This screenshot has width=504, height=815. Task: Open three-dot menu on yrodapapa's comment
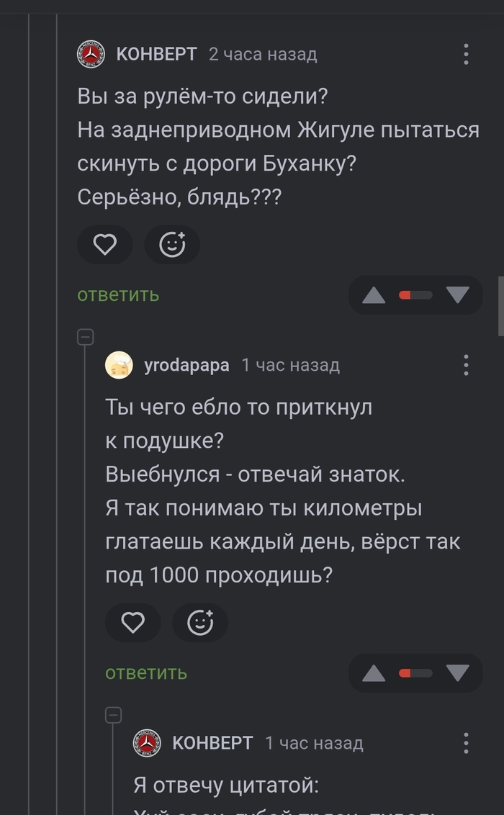click(467, 365)
